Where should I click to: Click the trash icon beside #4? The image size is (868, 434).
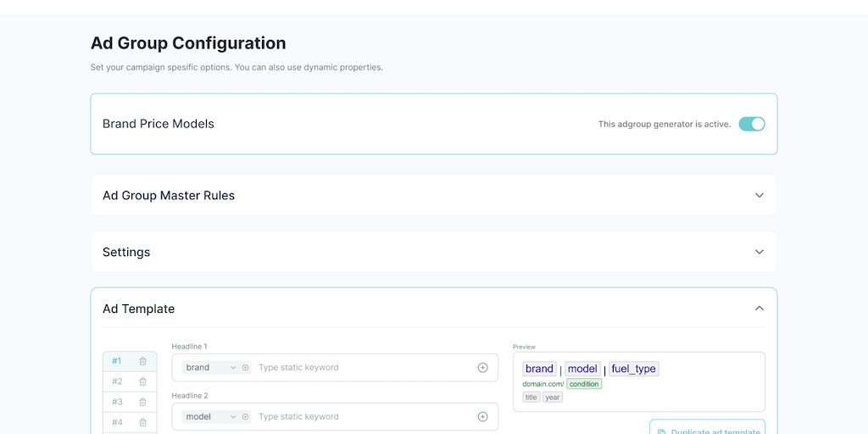coord(142,422)
